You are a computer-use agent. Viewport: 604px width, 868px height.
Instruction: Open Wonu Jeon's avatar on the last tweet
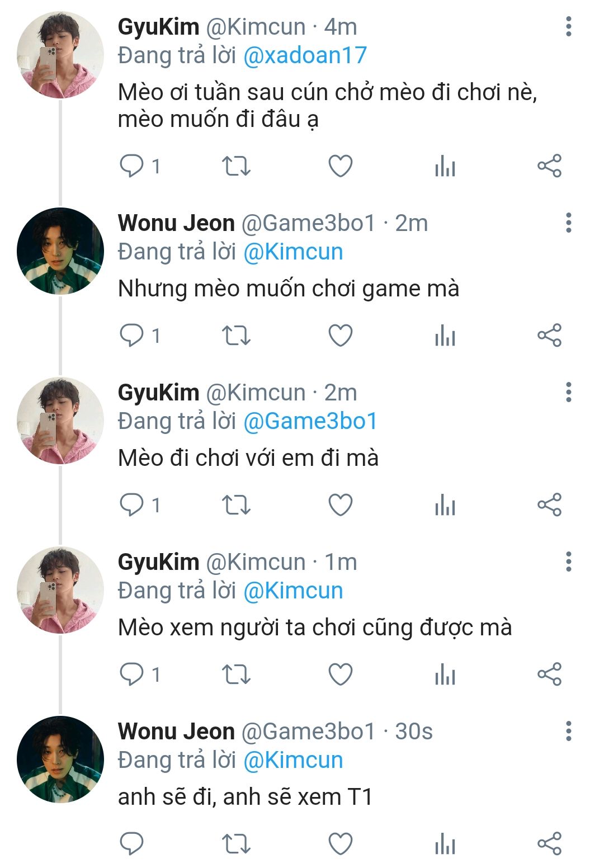(x=60, y=759)
